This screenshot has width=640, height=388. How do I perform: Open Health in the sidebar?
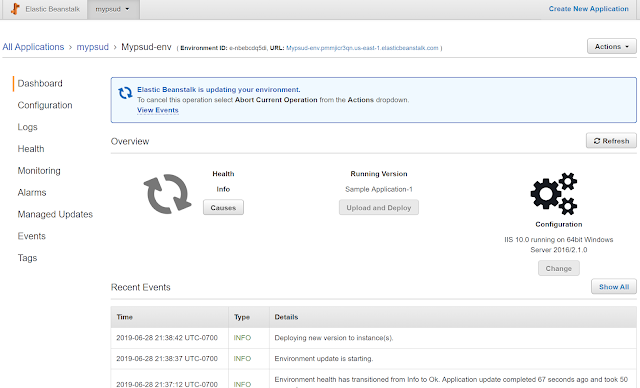(31, 149)
